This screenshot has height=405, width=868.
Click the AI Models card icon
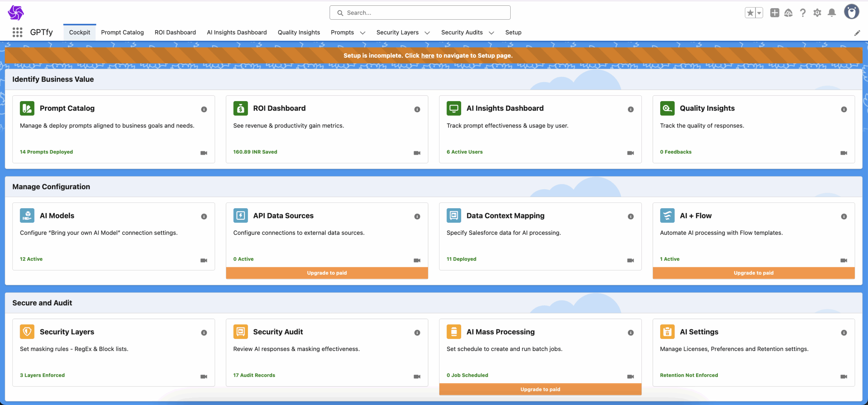27,215
